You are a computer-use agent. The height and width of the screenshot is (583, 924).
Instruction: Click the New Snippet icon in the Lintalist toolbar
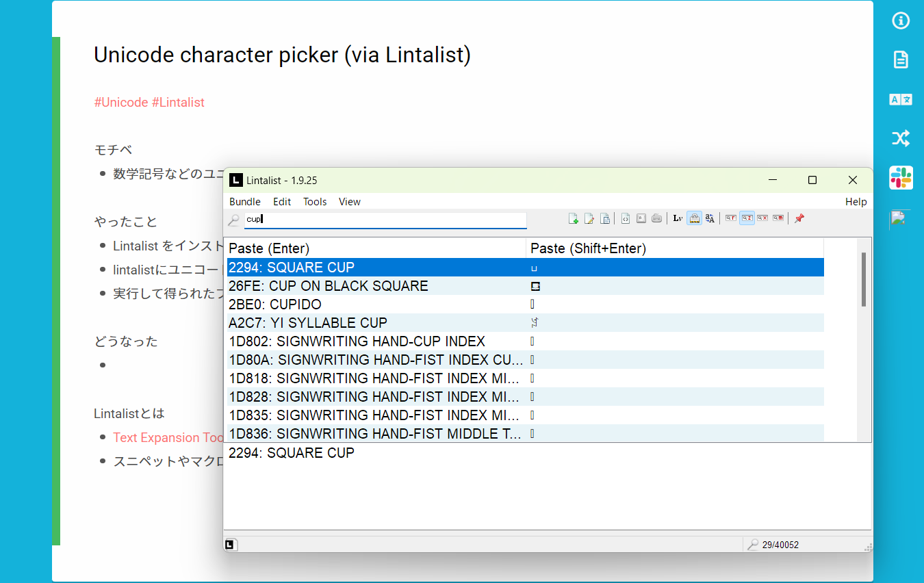pos(574,218)
